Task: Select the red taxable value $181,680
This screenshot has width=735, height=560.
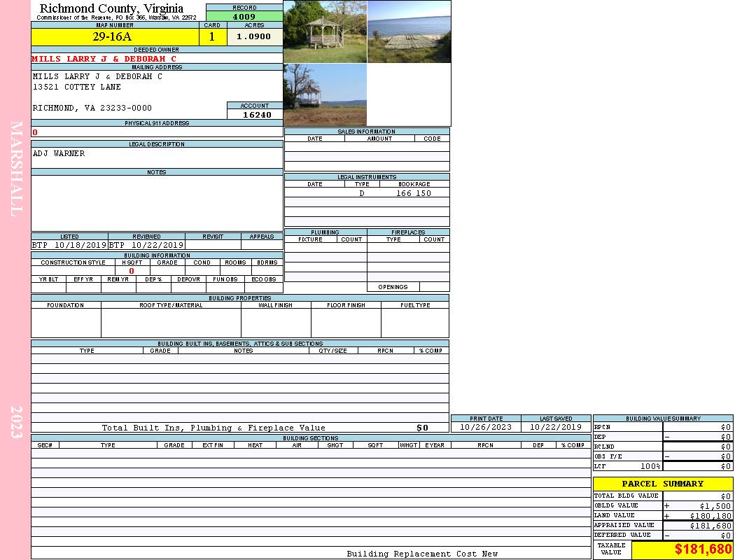Action: (703, 549)
